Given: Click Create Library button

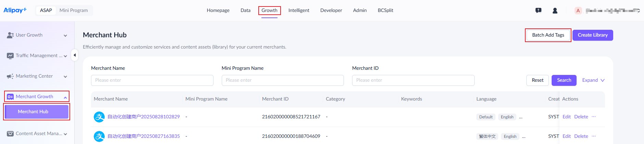Looking at the screenshot, I should [x=593, y=35].
